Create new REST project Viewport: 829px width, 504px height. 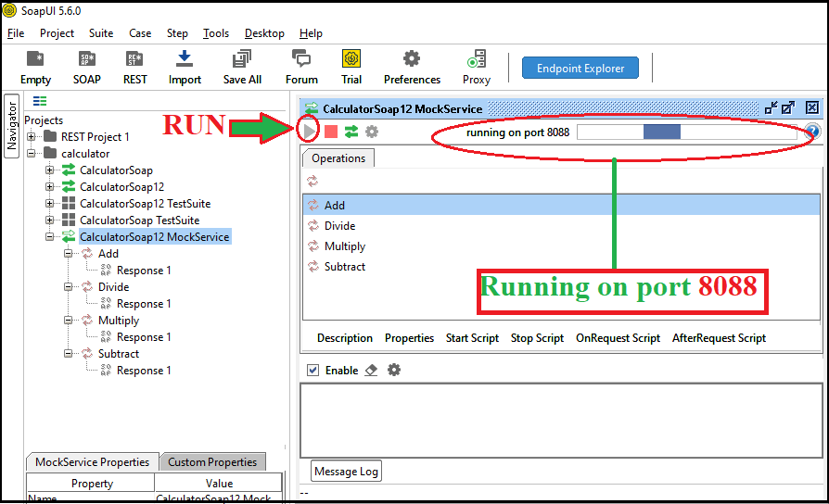134,68
